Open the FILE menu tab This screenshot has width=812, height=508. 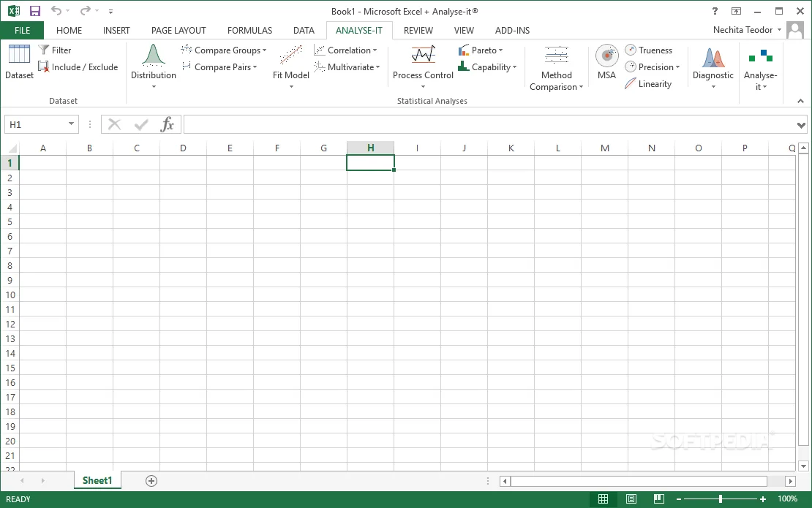(22, 31)
